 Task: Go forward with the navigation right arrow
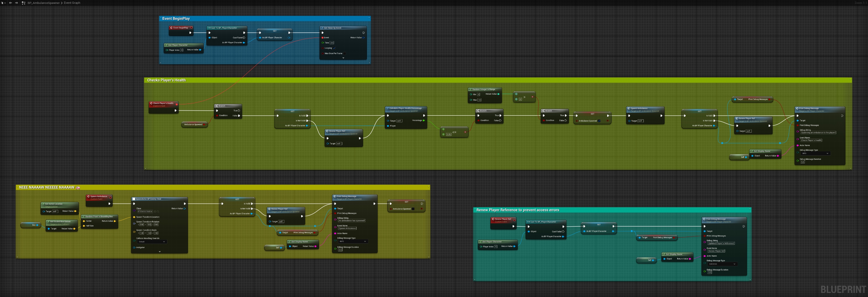click(16, 3)
